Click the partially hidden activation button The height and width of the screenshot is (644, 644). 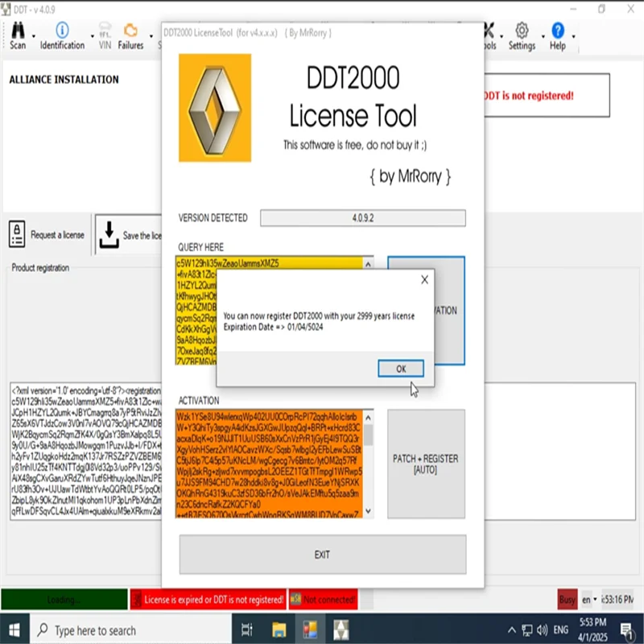(449, 311)
